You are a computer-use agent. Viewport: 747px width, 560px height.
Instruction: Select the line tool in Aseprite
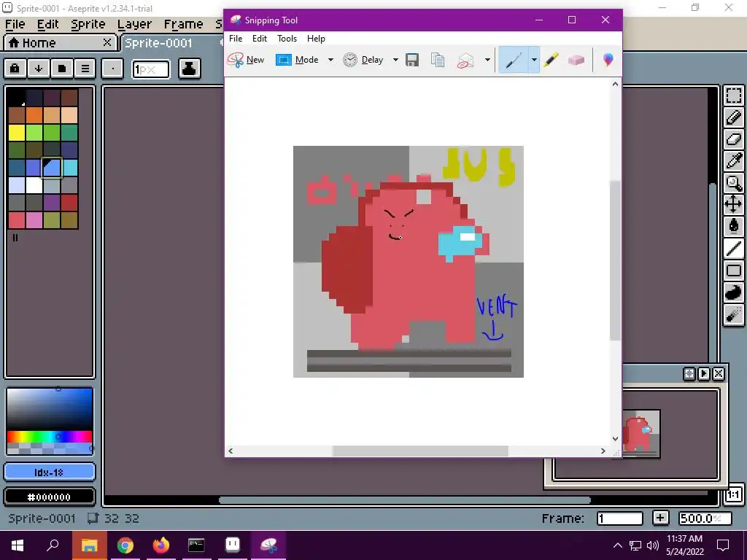pyautogui.click(x=734, y=248)
